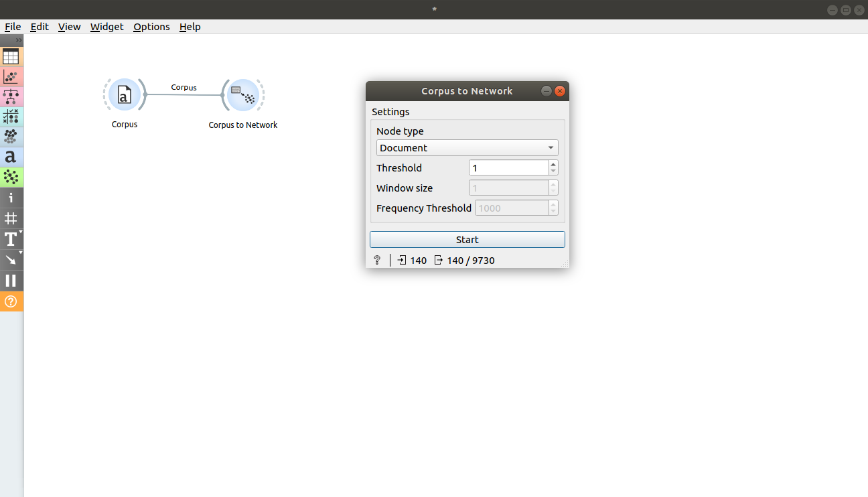868x497 pixels.
Task: Open the Text Mining category
Action: click(x=11, y=157)
